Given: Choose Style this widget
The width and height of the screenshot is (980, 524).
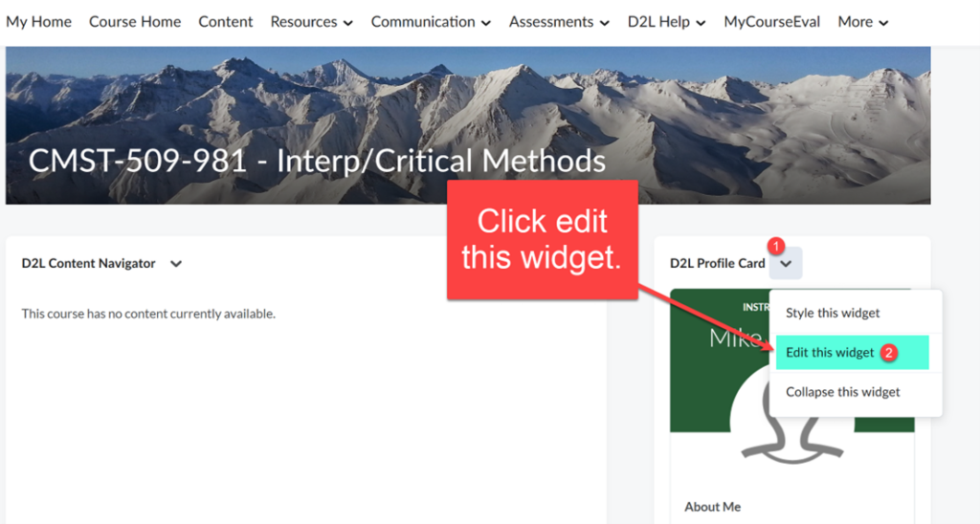Looking at the screenshot, I should click(833, 313).
